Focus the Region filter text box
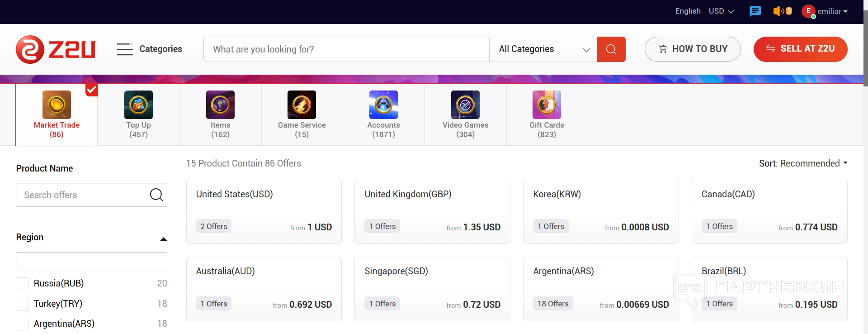 (x=91, y=262)
